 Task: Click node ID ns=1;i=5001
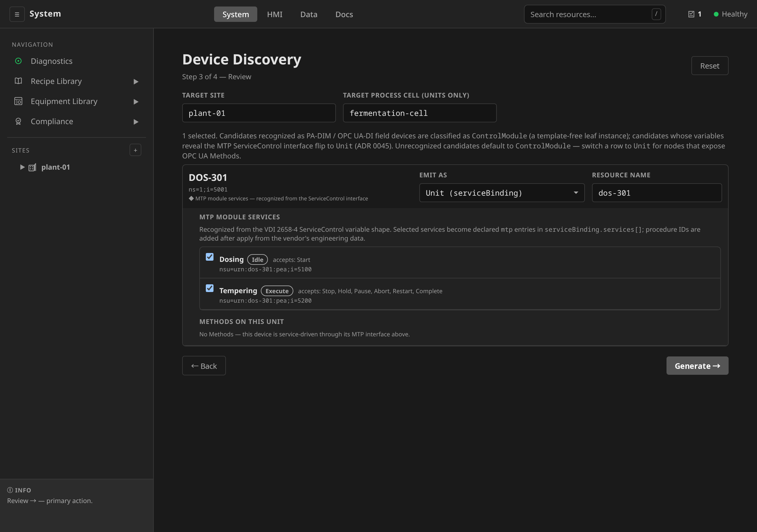[x=208, y=189]
